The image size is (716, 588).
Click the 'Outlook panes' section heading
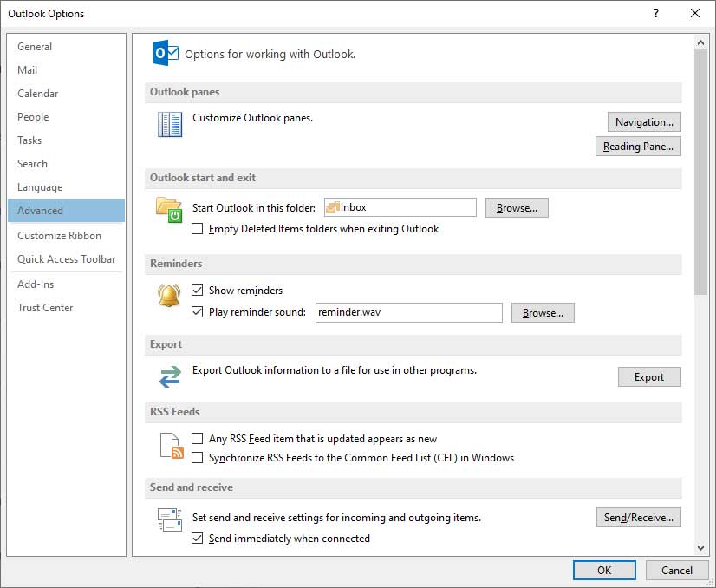(x=185, y=92)
